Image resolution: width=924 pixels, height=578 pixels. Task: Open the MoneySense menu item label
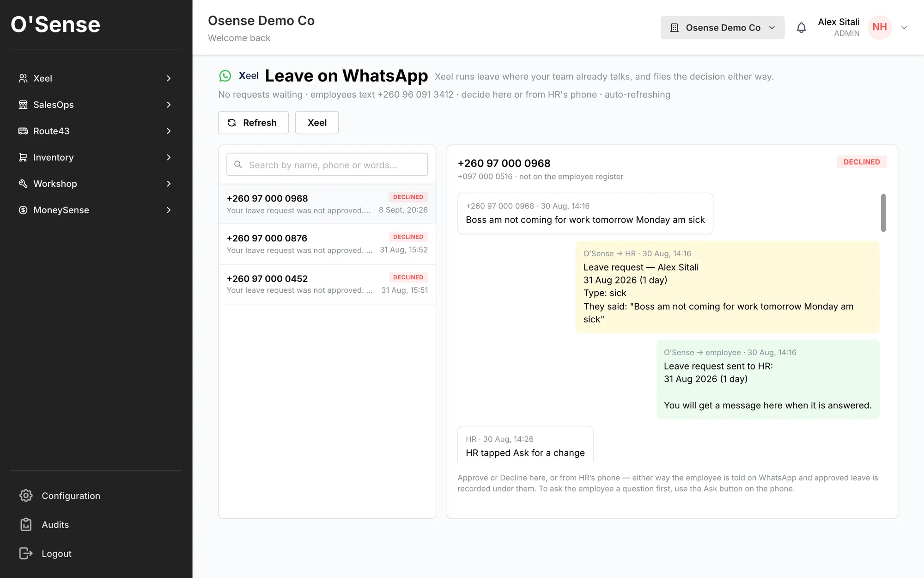[61, 210]
